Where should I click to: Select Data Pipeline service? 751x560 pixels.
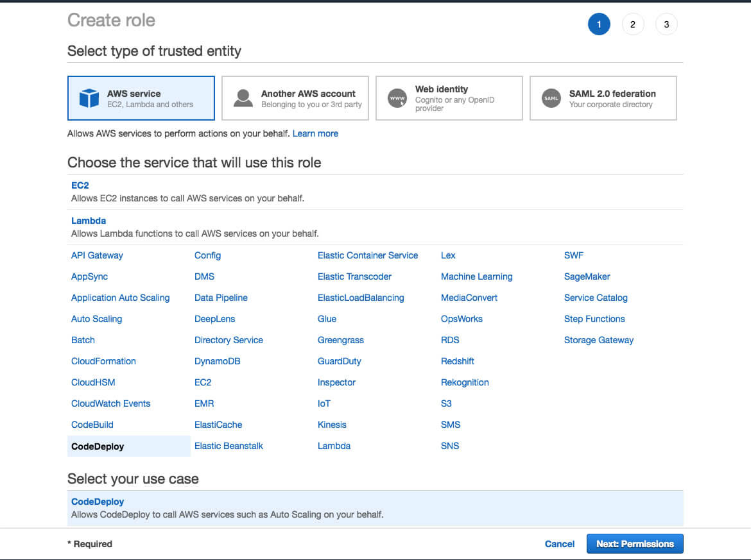(x=221, y=298)
